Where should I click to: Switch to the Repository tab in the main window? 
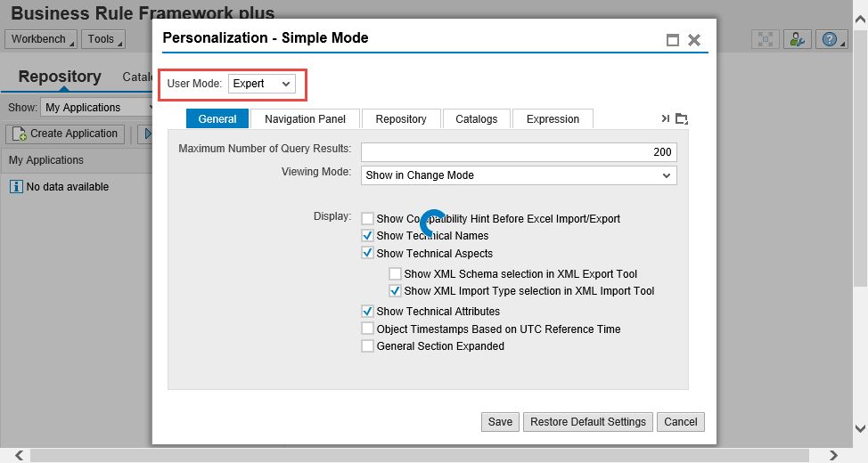click(60, 77)
